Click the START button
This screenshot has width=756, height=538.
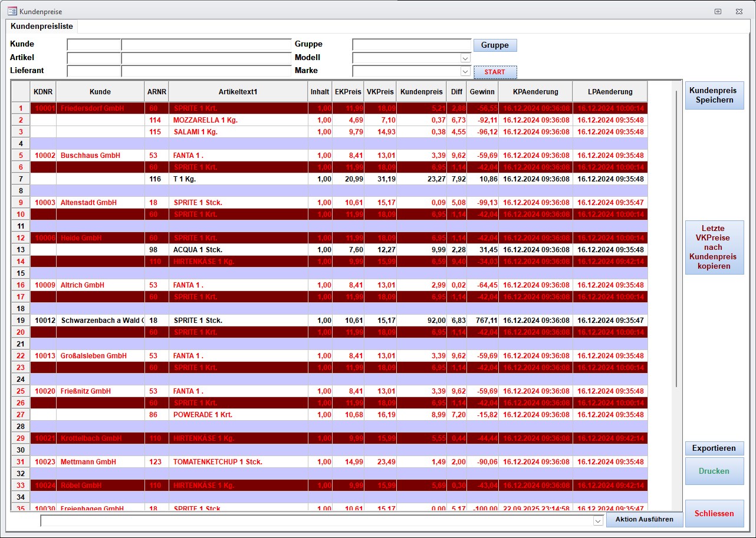(495, 72)
